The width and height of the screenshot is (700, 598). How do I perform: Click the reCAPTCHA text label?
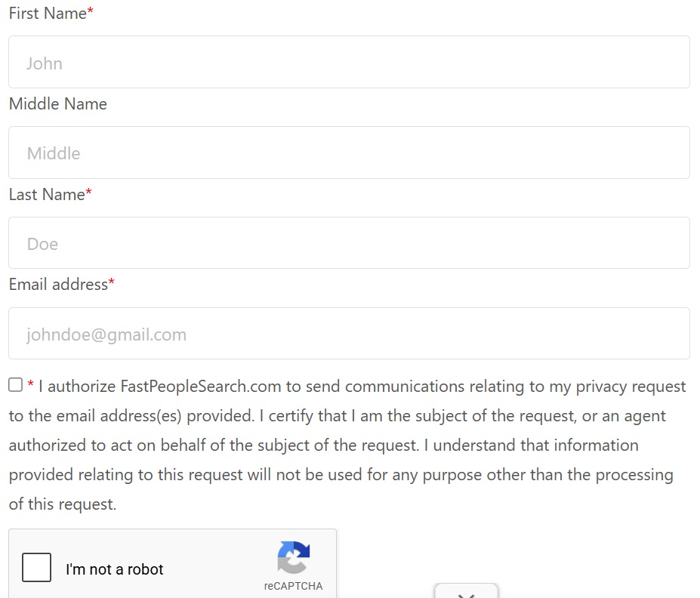point(293,586)
